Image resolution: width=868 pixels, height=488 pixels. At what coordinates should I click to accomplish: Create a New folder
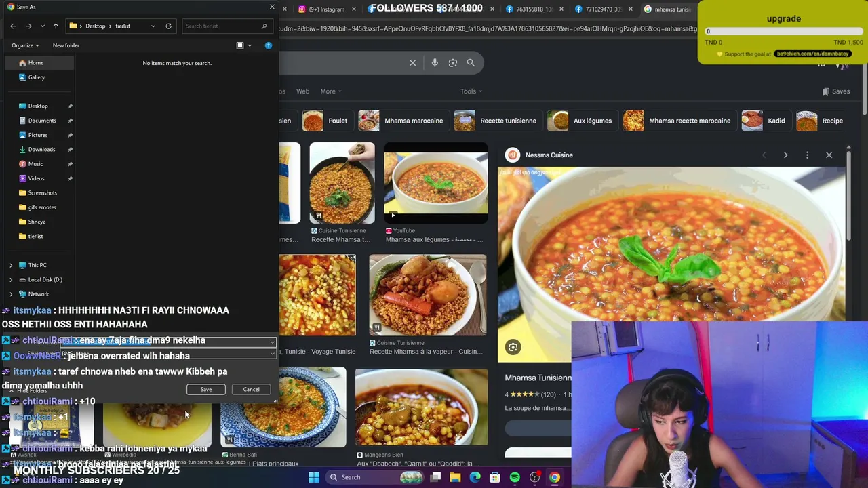[66, 45]
